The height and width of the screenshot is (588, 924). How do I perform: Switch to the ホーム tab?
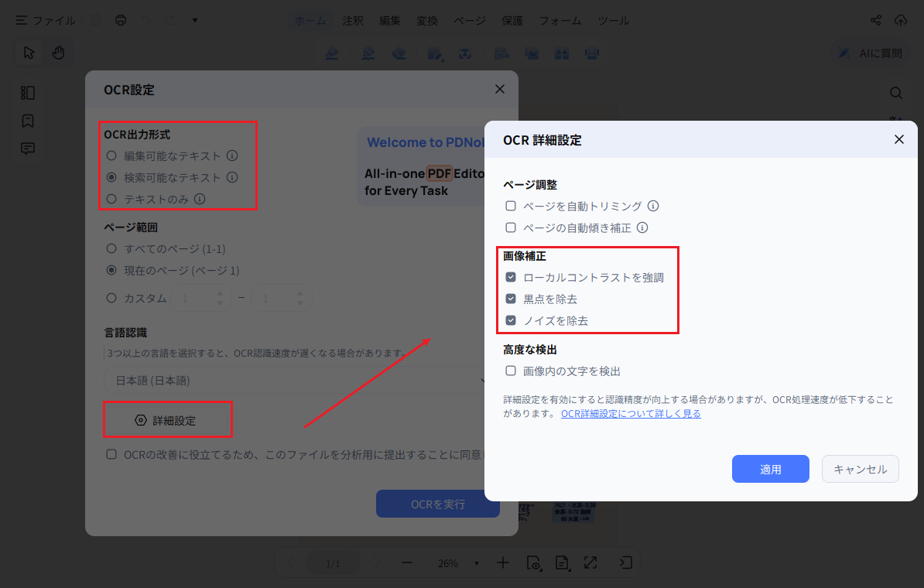[310, 21]
